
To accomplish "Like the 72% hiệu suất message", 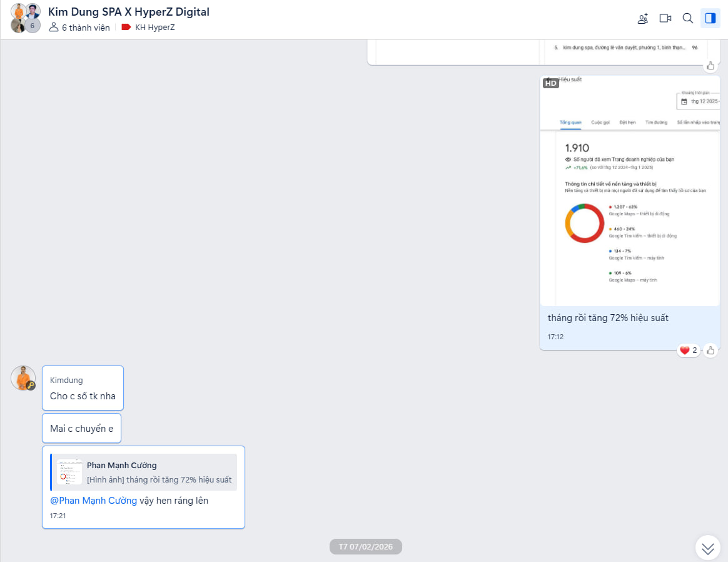I will pyautogui.click(x=710, y=350).
